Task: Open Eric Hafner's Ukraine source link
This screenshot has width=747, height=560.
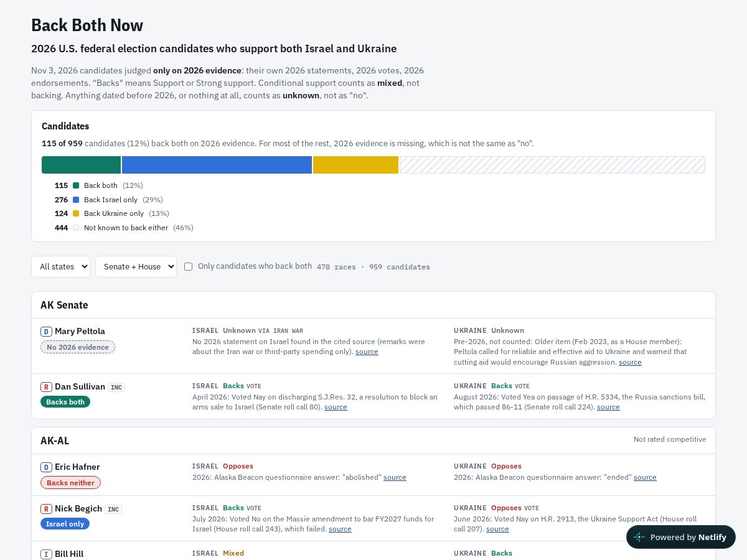Action: click(x=645, y=477)
